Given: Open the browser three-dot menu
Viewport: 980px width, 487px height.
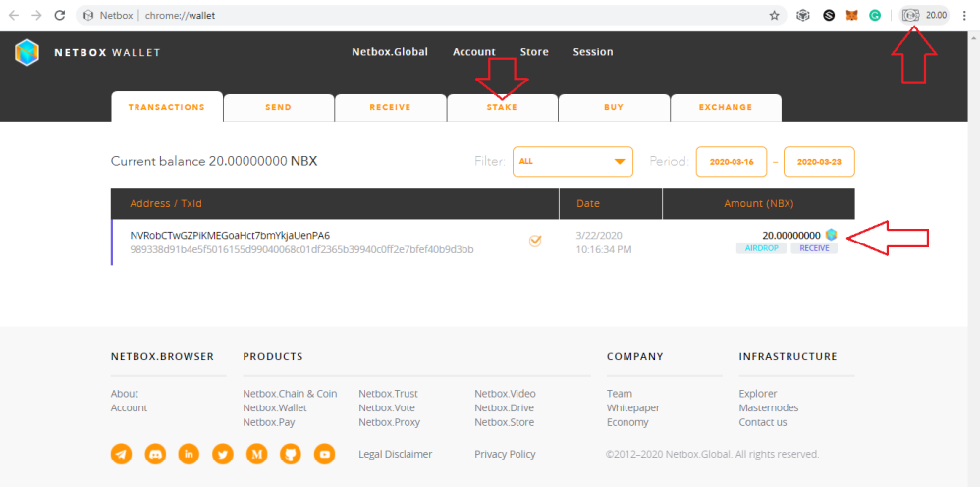Looking at the screenshot, I should click(964, 15).
